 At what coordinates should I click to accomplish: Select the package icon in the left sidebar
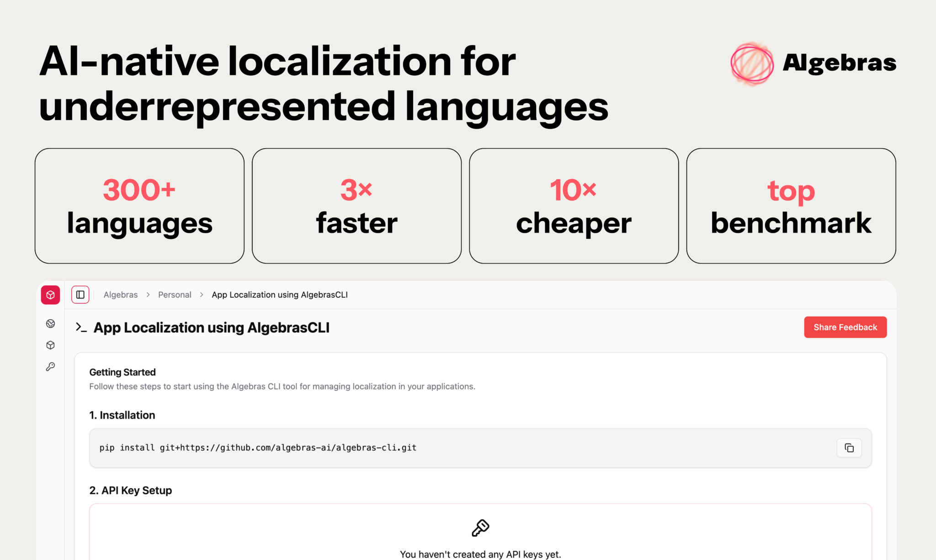tap(50, 345)
